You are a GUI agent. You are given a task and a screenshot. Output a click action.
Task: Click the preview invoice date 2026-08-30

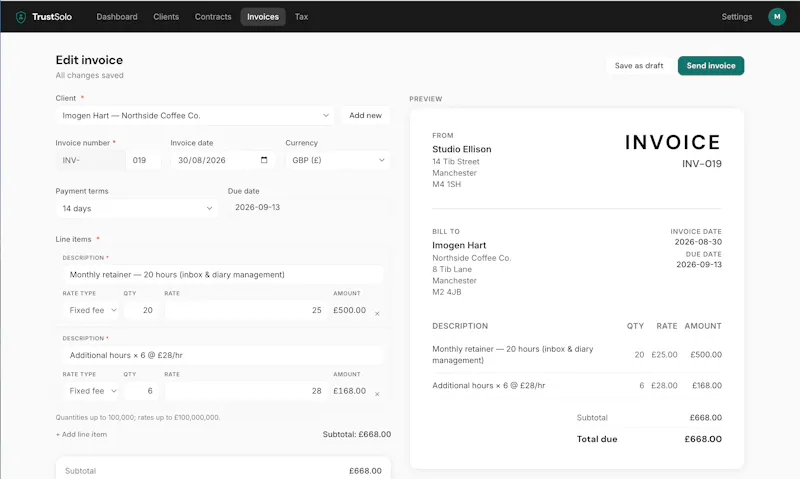point(698,242)
